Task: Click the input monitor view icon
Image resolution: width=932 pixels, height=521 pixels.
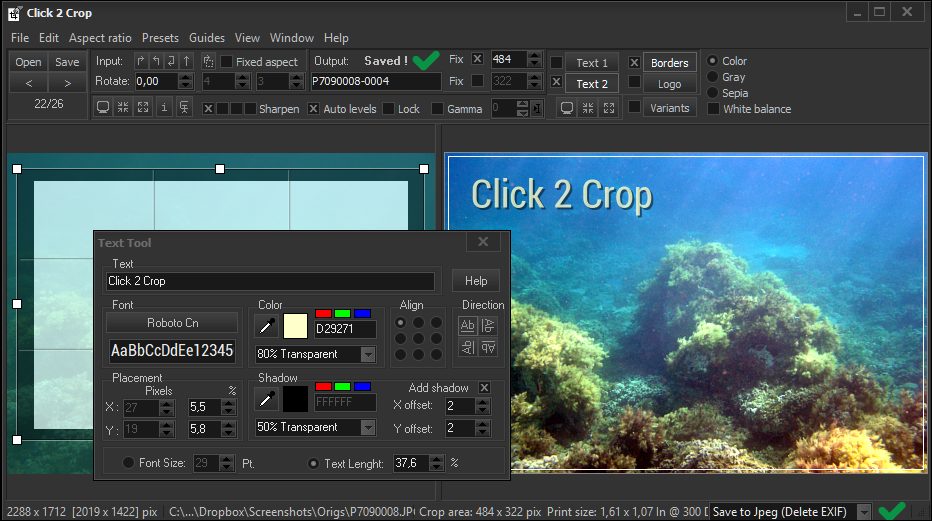Action: pyautogui.click(x=103, y=108)
